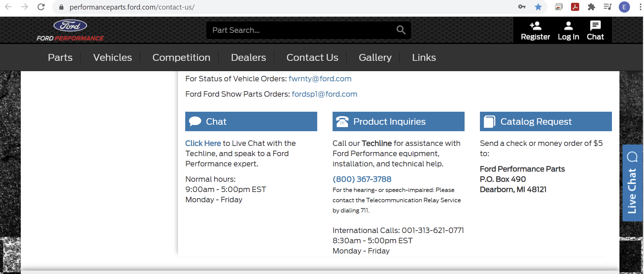Open the Gallery menu
The width and height of the screenshot is (644, 274).
click(375, 57)
